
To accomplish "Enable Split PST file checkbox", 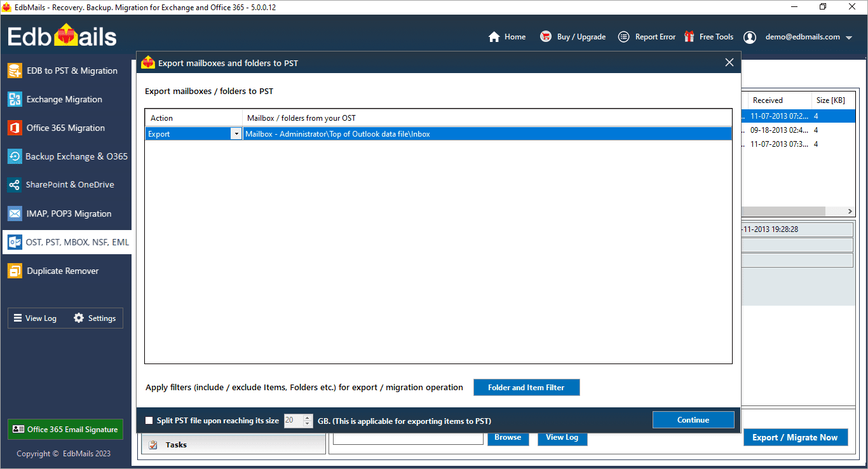I will (149, 421).
